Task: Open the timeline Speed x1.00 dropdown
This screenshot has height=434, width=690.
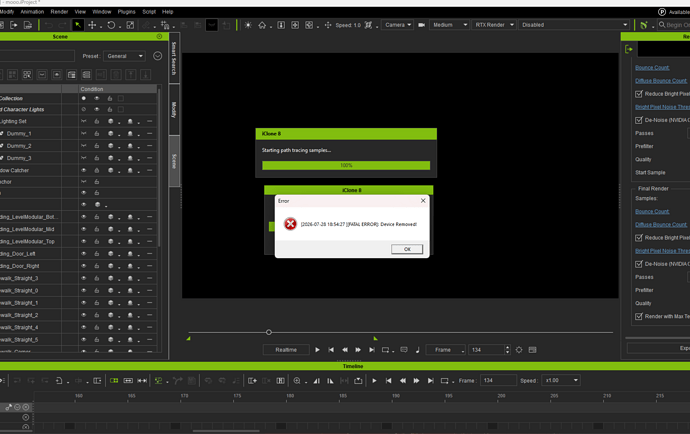Action: coord(562,380)
